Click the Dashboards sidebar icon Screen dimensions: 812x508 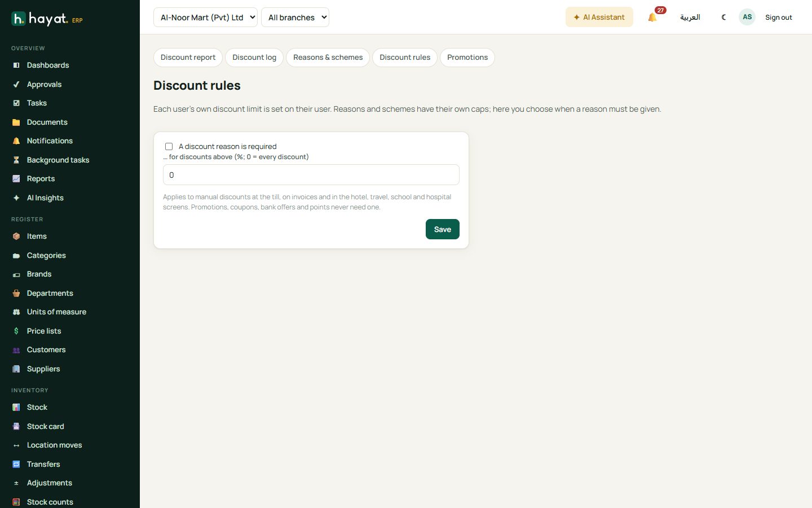[16, 65]
